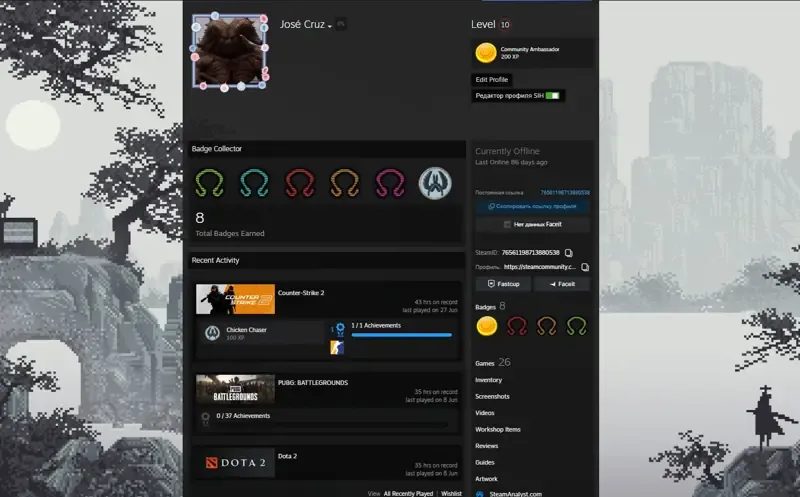The image size is (800, 497).
Task: Click the blue copy profile link button
Action: tap(533, 207)
